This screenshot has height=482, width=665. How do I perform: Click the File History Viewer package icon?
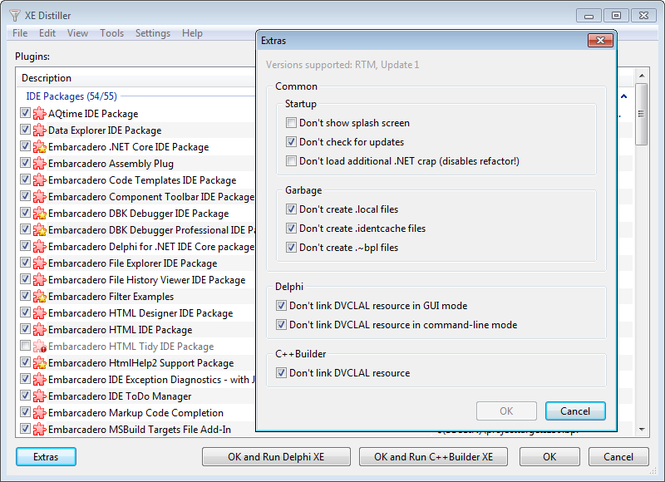click(39, 280)
